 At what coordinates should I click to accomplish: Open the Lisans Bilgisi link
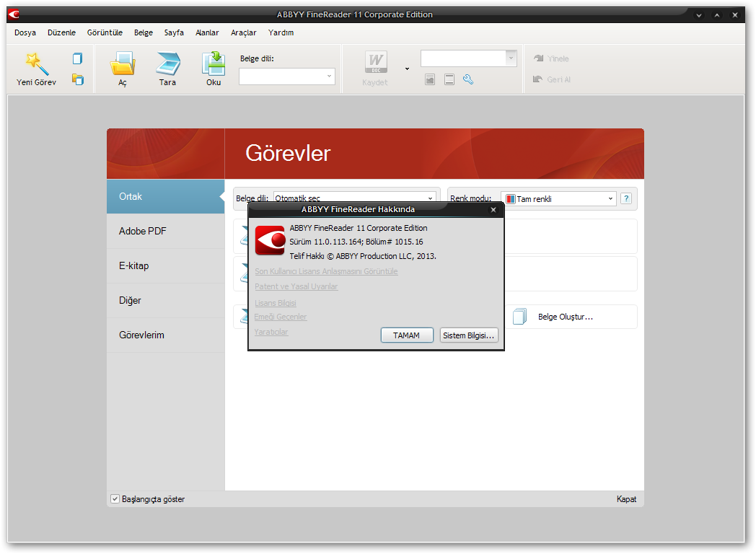pos(276,303)
